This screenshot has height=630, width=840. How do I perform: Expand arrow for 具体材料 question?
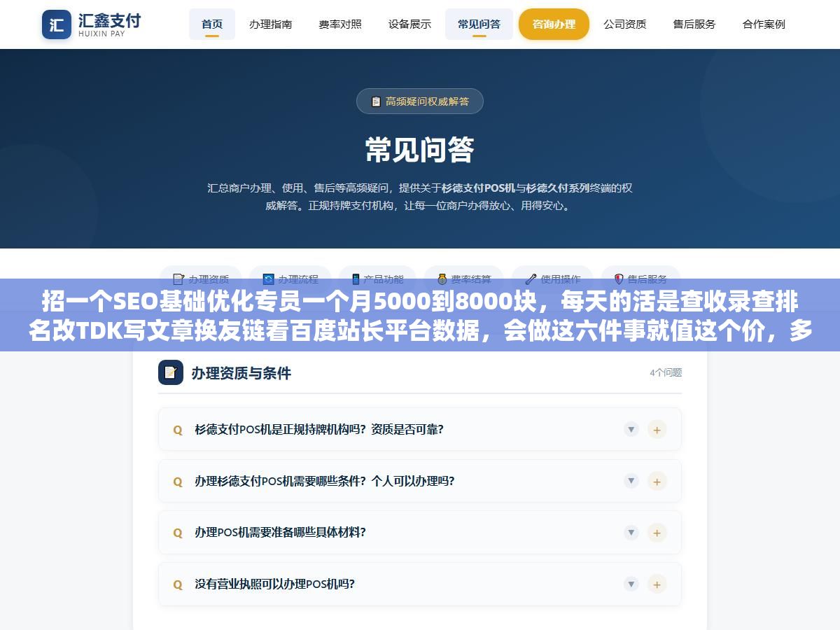(631, 532)
